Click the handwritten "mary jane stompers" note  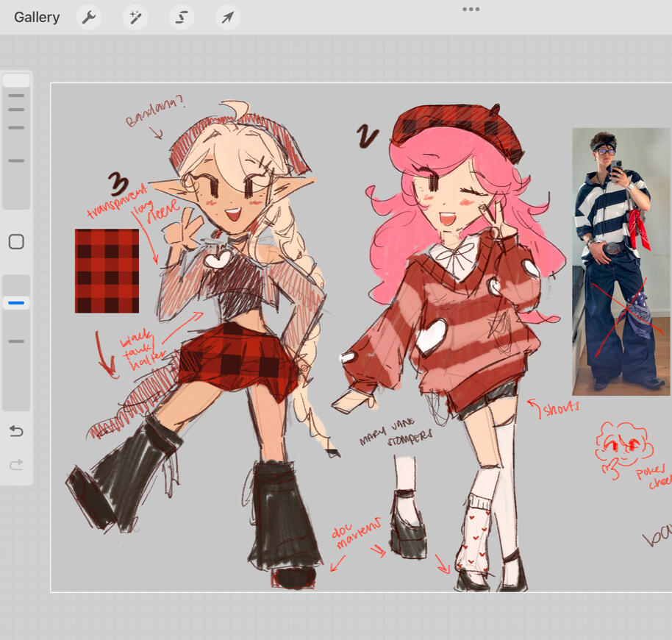pos(396,432)
